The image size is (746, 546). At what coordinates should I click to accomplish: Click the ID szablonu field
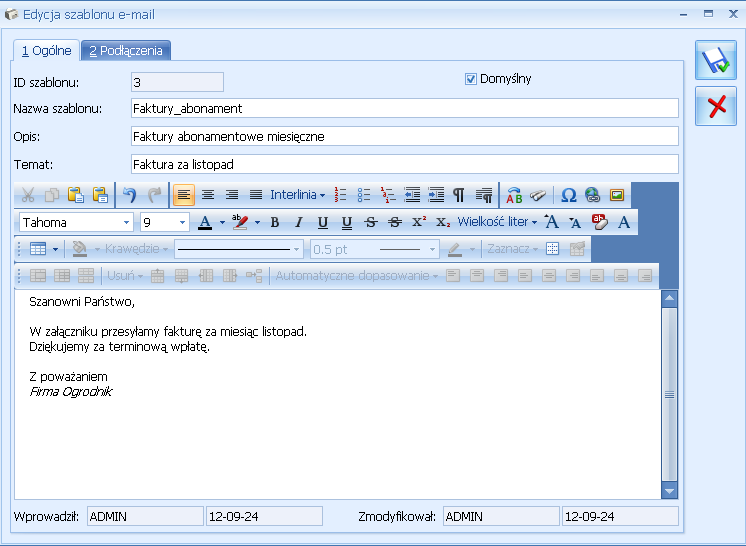[177, 82]
